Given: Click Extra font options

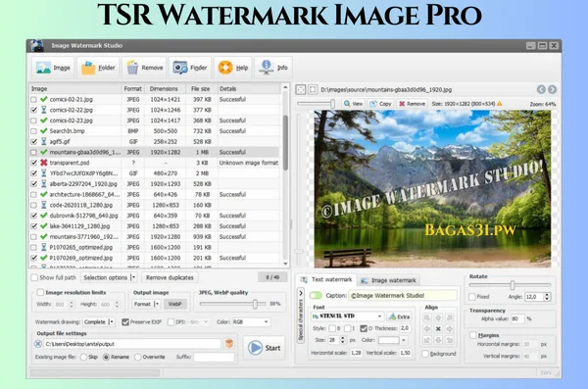Looking at the screenshot, I should pyautogui.click(x=400, y=316).
